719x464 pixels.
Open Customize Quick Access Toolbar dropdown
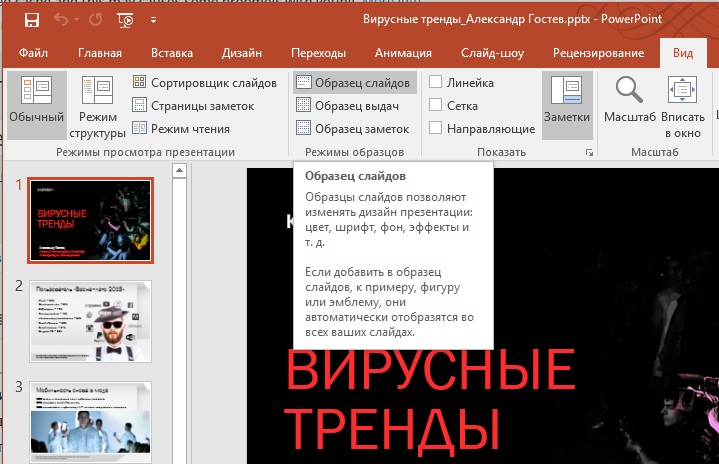153,20
